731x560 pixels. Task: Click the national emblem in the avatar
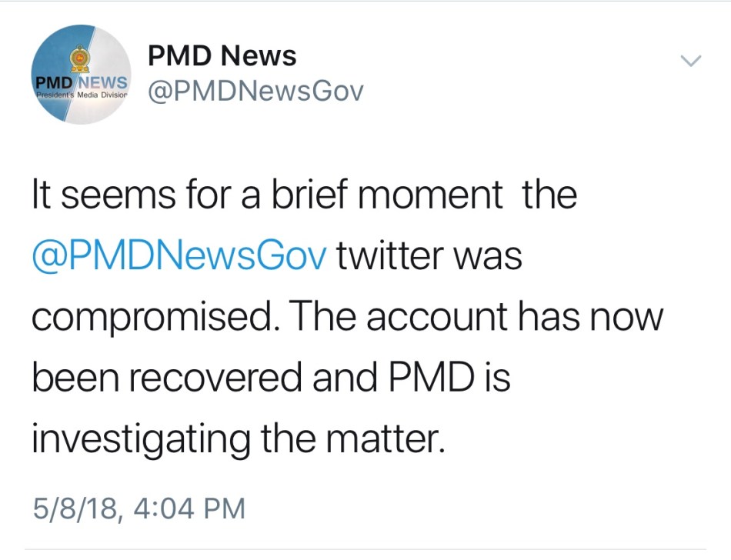pyautogui.click(x=80, y=57)
